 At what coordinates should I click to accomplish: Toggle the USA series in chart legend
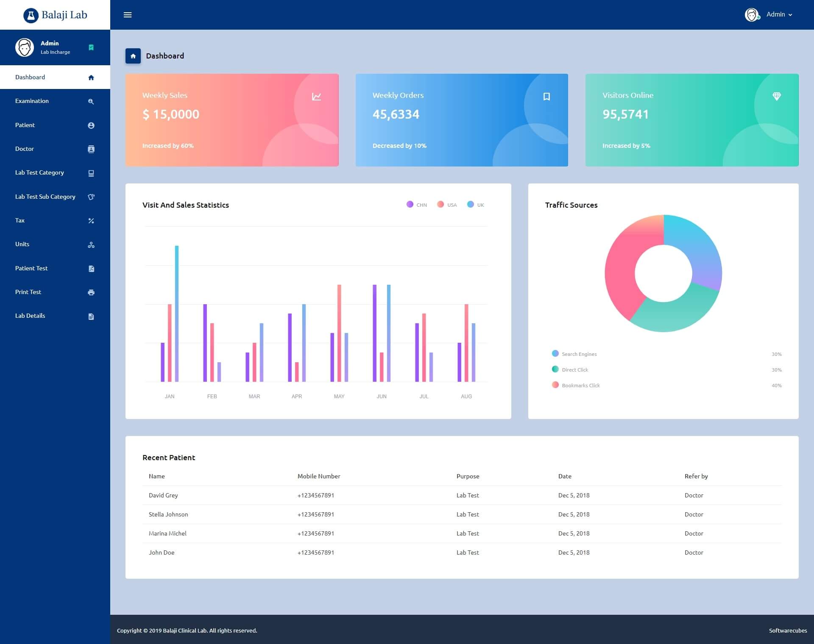(446, 205)
